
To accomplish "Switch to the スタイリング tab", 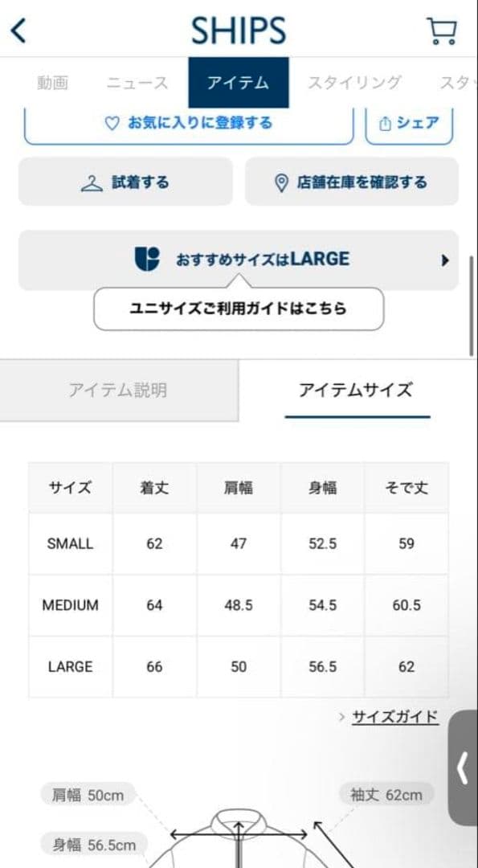I will coord(356,82).
